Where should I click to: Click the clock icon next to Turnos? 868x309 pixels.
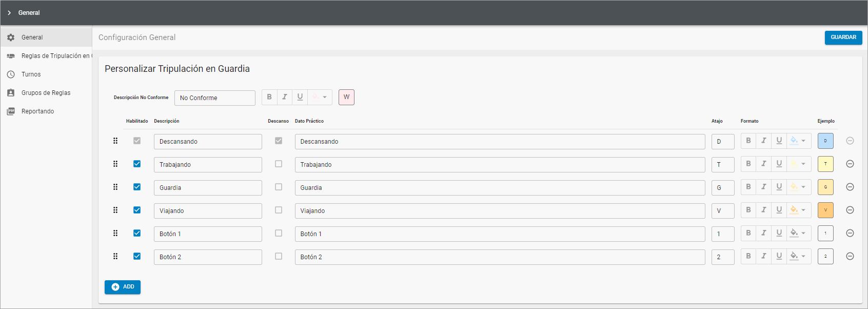pyautogui.click(x=11, y=74)
